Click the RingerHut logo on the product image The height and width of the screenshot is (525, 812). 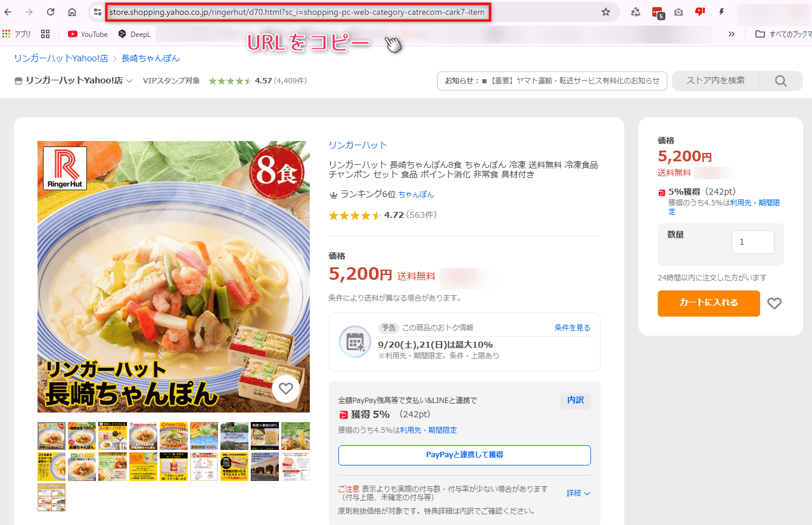tap(65, 168)
